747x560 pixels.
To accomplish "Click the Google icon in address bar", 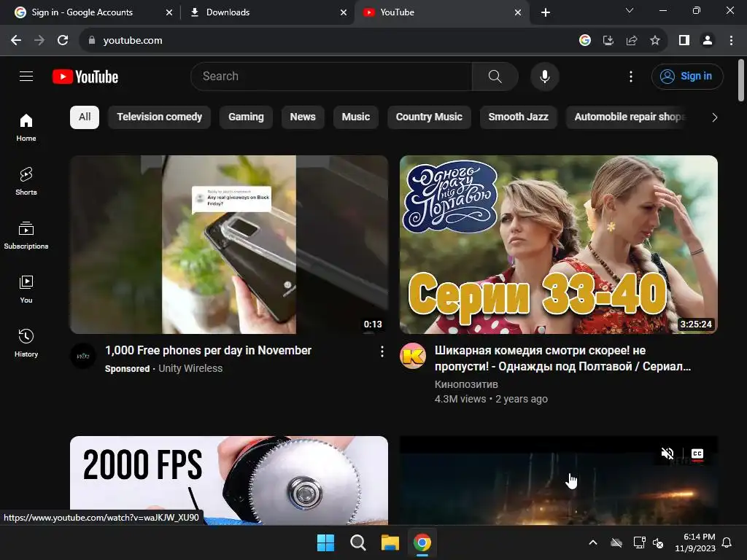I will 585,41.
